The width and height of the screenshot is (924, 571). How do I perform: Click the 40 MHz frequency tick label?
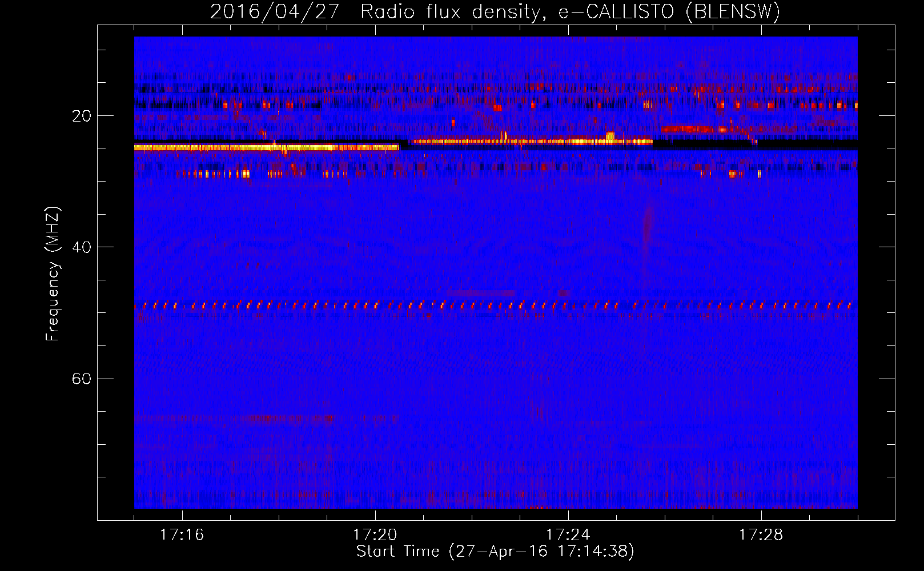pyautogui.click(x=81, y=247)
